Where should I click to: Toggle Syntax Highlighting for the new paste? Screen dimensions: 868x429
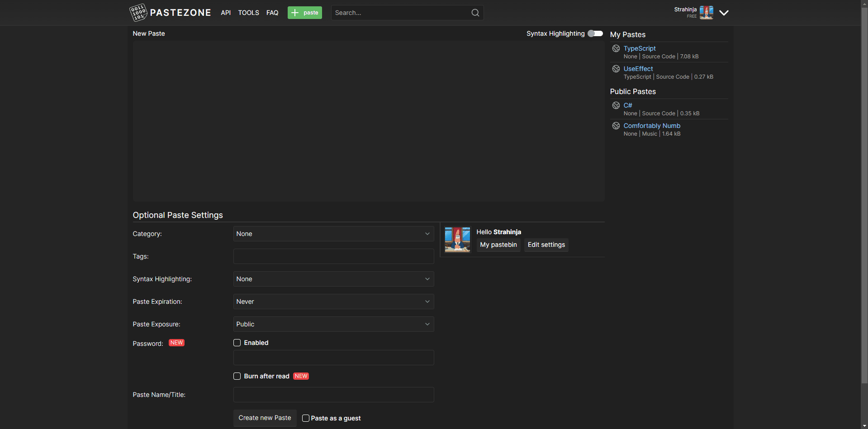pos(595,33)
